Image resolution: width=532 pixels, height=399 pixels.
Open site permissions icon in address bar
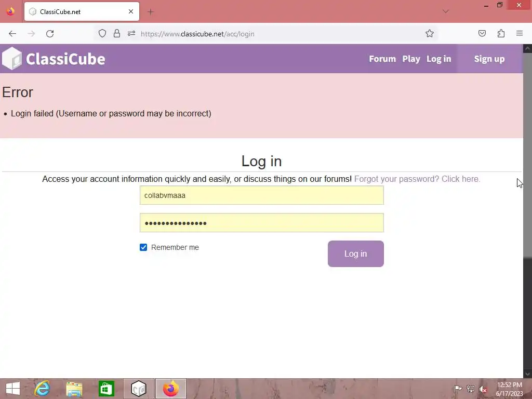131,33
